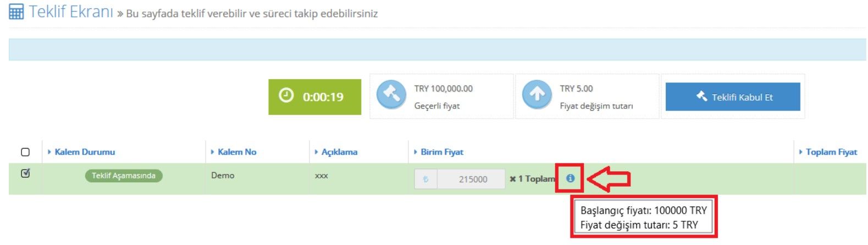The width and height of the screenshot is (868, 245).
Task: Click the lira currency icon in price field
Action: [425, 179]
